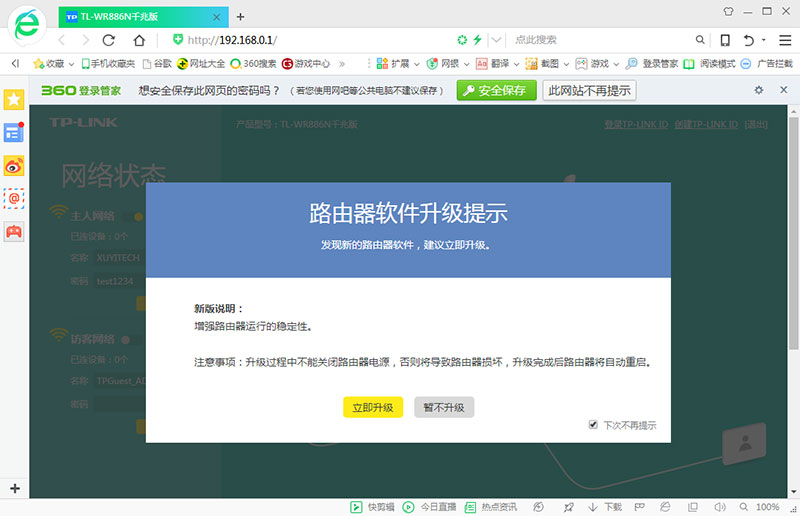Open the browser hamburger menu

click(x=785, y=40)
